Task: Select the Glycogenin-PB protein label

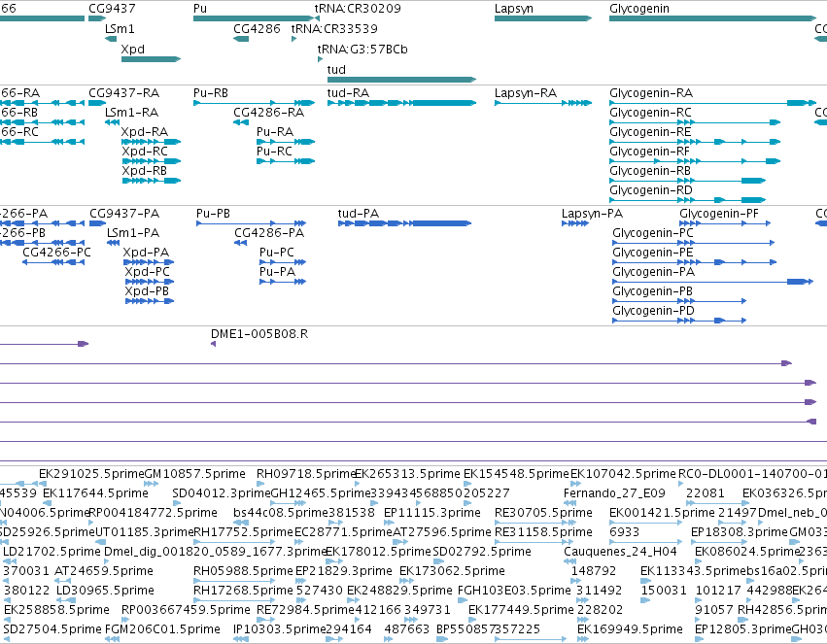Action: pos(652,292)
